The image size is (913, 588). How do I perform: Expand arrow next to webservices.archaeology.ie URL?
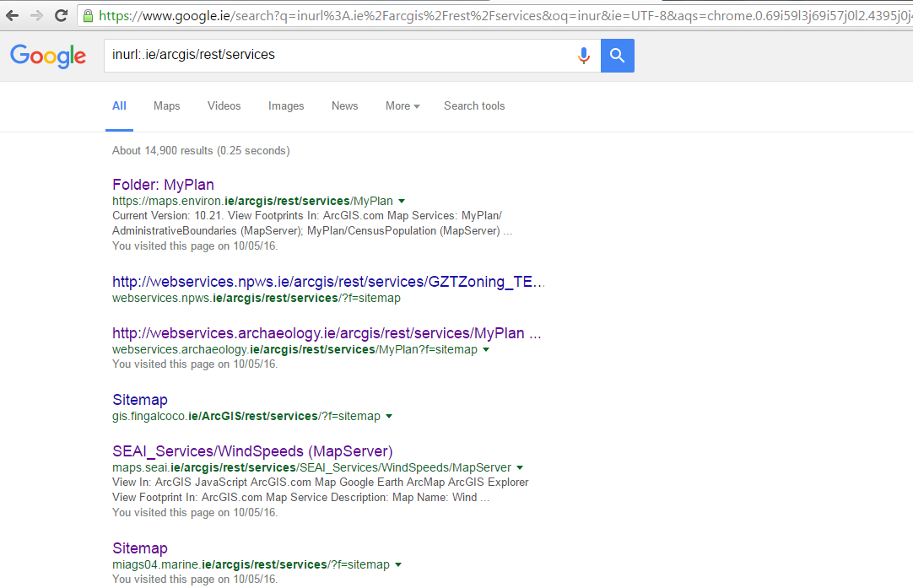point(486,350)
